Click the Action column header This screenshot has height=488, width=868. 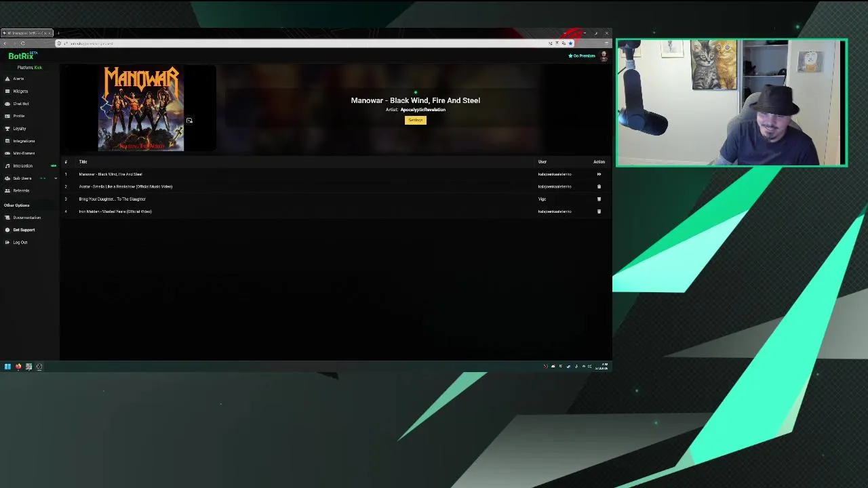(599, 162)
